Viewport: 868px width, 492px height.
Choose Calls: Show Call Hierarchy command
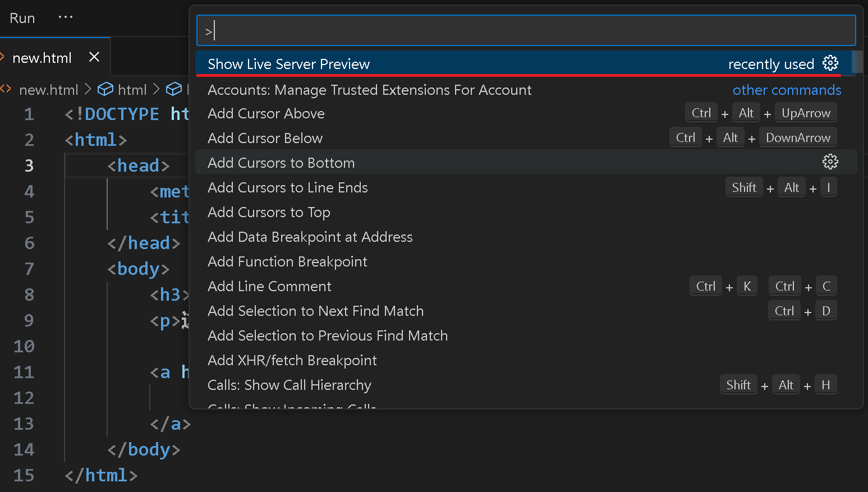coord(289,385)
